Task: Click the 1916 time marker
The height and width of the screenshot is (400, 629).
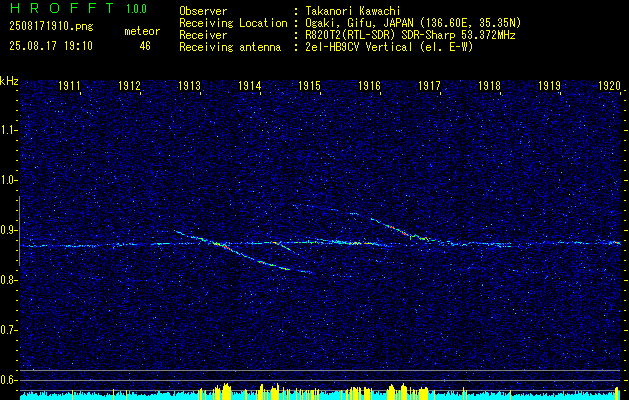Action: click(x=369, y=85)
